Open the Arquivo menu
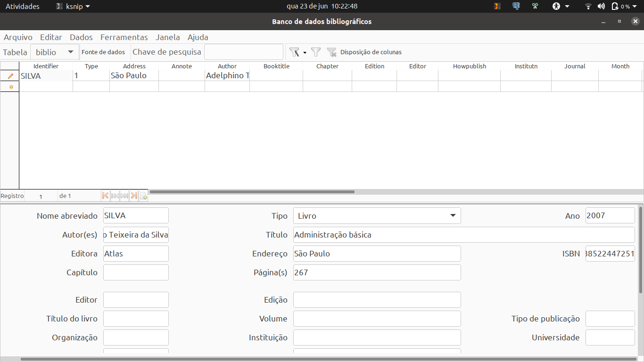 coord(18,37)
